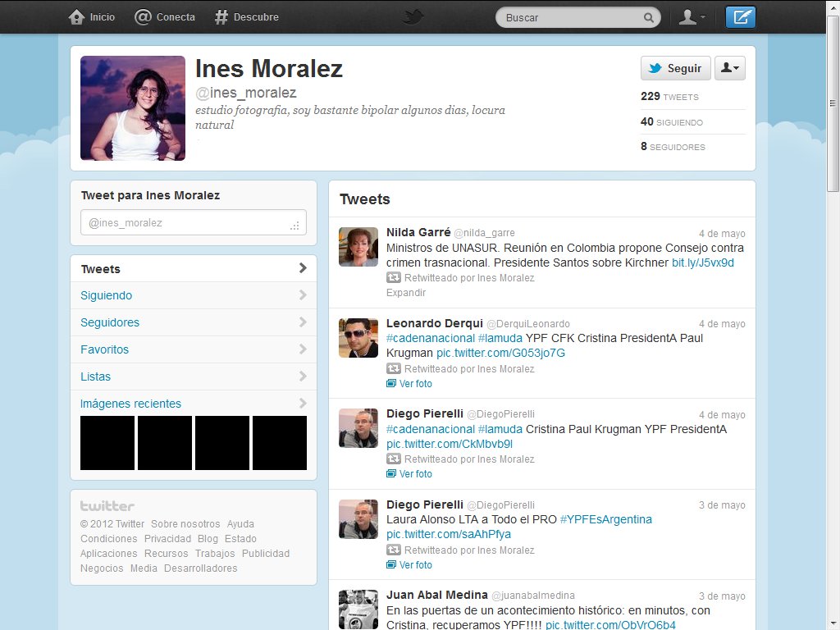Click chevron on Siguiendo sidebar row
Screen dimensions: 840x630
(x=303, y=295)
